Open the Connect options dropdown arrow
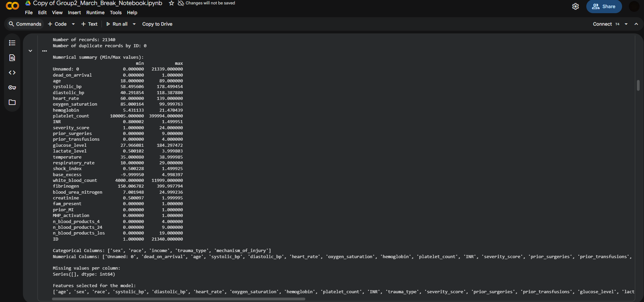The height and width of the screenshot is (302, 644). (x=626, y=24)
